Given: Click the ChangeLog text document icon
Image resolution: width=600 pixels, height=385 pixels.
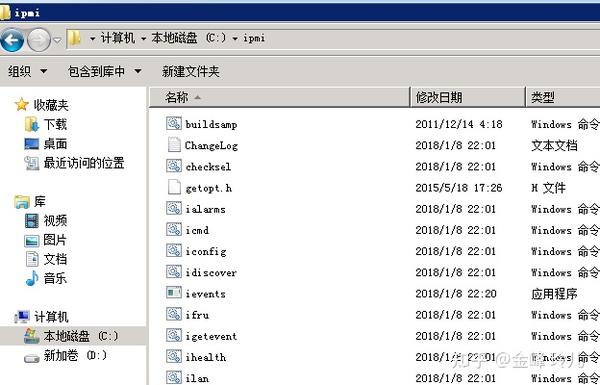Looking at the screenshot, I should click(x=174, y=145).
